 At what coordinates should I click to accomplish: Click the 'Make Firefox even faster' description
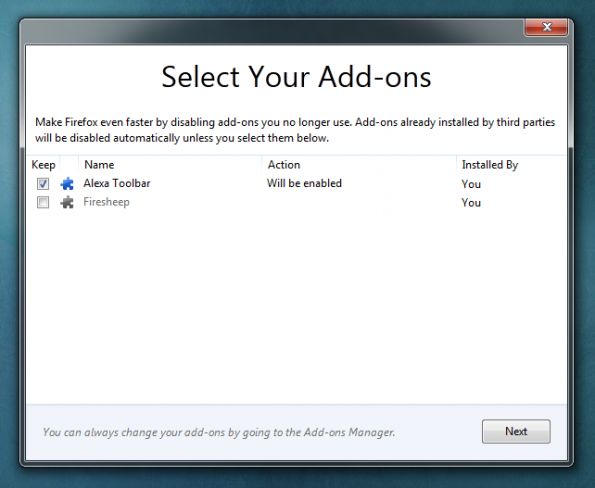pos(295,130)
